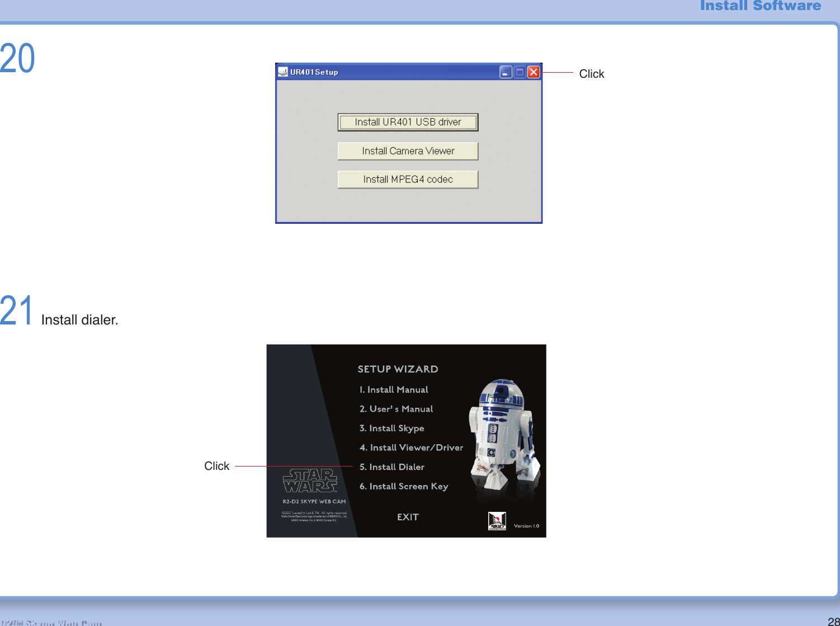Click the R2-D2 SKYPE WEB CAM label
Image resolution: width=840 pixels, height=626 pixels.
pyautogui.click(x=314, y=502)
